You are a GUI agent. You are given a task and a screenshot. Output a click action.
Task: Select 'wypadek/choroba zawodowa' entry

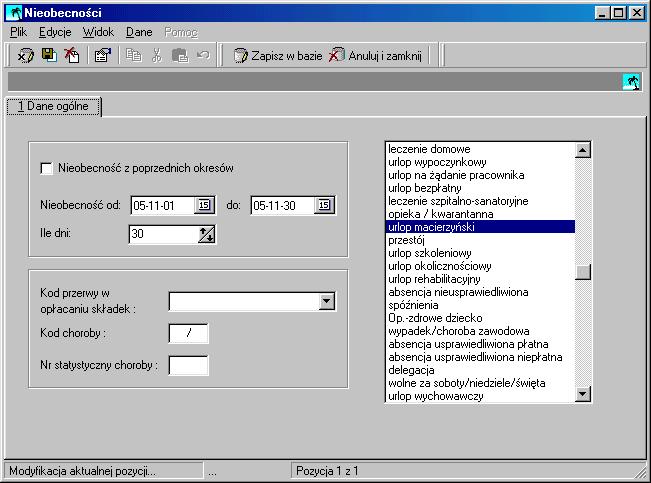[480, 331]
